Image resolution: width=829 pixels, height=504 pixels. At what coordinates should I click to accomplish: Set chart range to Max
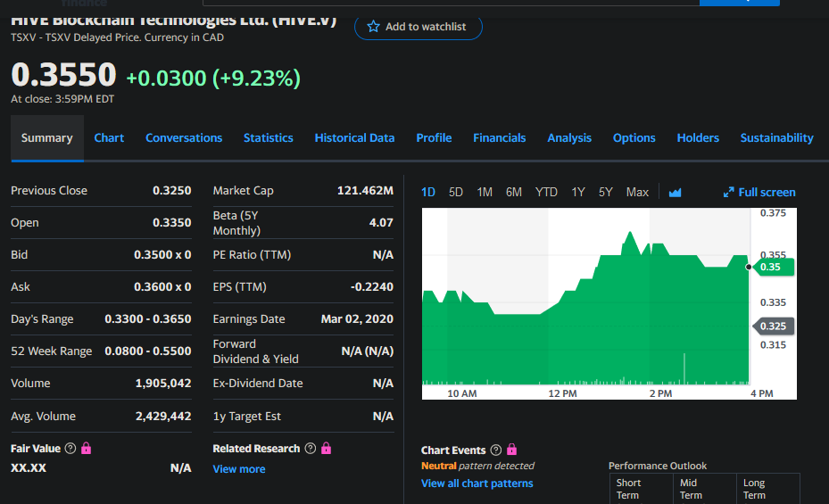tap(637, 192)
